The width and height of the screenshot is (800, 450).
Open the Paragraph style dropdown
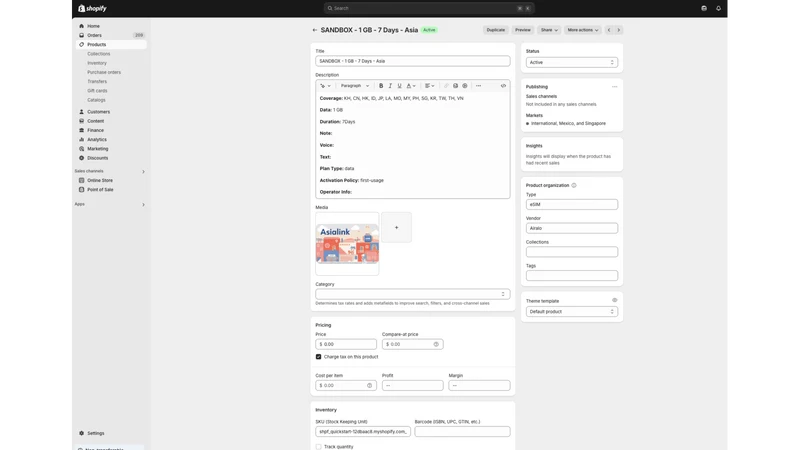[355, 86]
